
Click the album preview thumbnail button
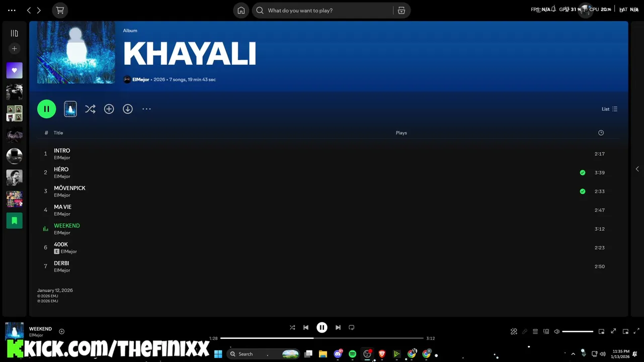pos(70,109)
